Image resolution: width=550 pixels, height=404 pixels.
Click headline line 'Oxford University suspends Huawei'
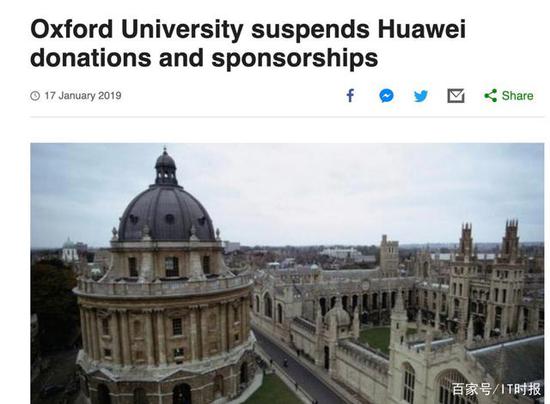[248, 29]
